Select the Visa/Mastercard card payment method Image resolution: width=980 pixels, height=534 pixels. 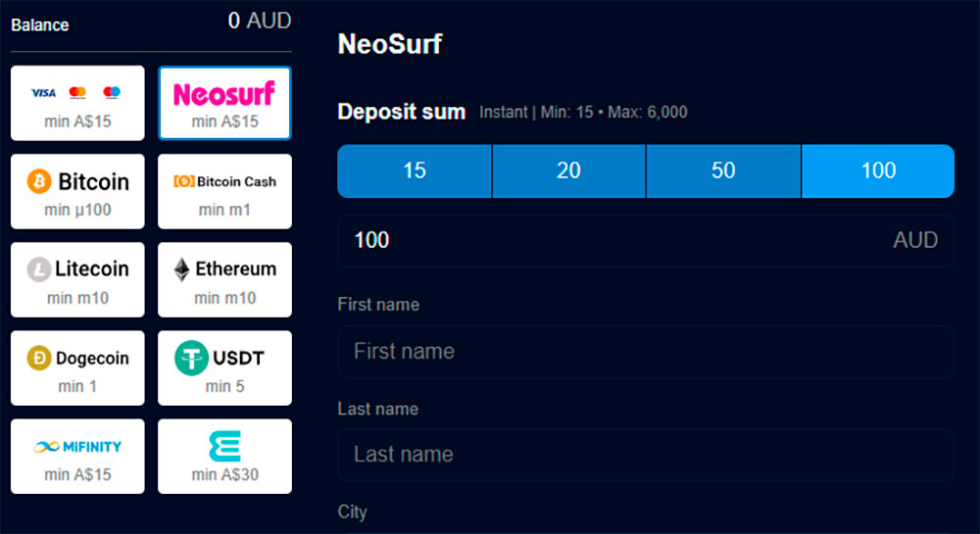pos(77,103)
